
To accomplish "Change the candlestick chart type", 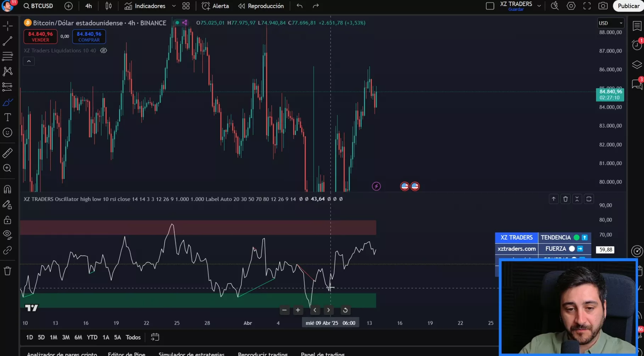I will pyautogui.click(x=108, y=6).
